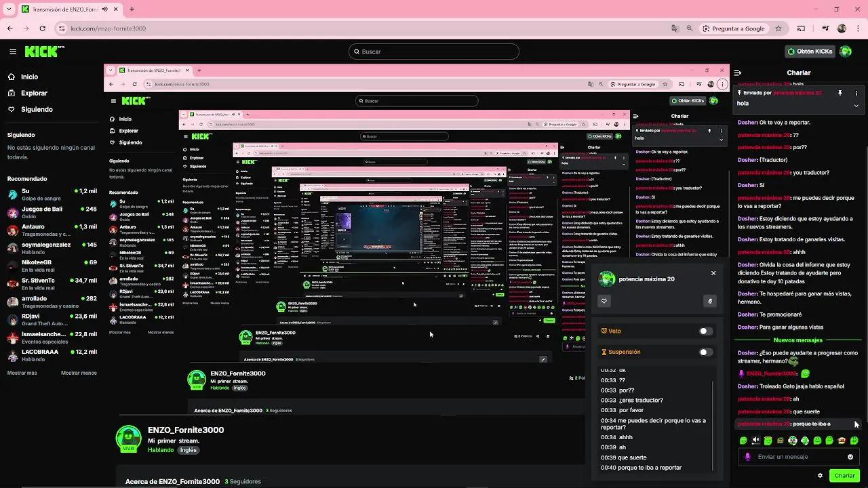Click the large ENZO_Fornite3000 streamer avatar
This screenshot has height=488, width=868.
(129, 439)
